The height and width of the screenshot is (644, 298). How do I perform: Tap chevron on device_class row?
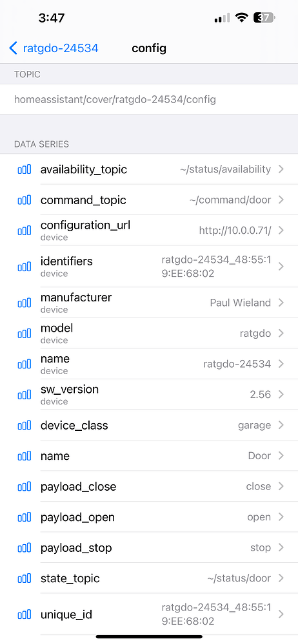tap(281, 425)
